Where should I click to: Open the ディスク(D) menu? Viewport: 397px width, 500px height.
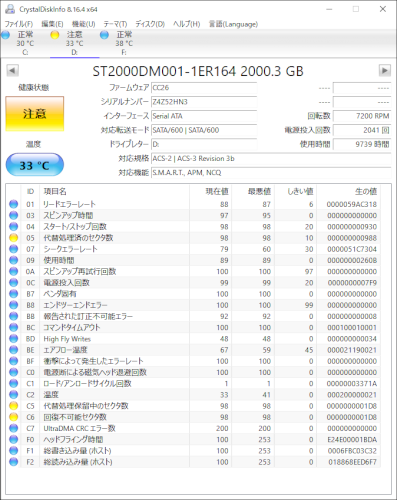[150, 24]
